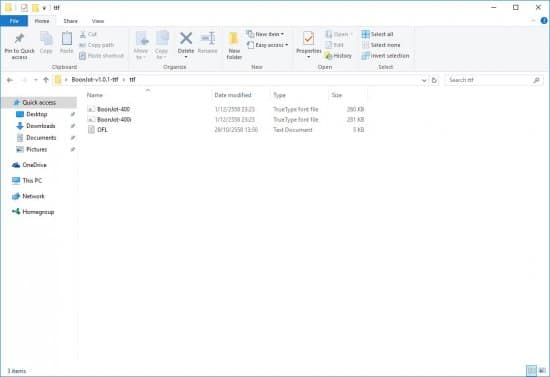
Task: Click the Search ttf box
Action: (494, 80)
